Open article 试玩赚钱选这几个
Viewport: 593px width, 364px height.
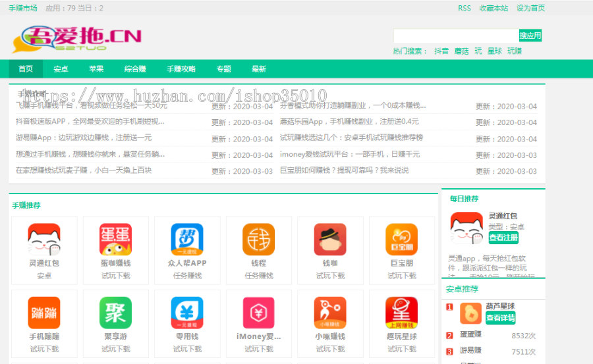click(x=351, y=138)
